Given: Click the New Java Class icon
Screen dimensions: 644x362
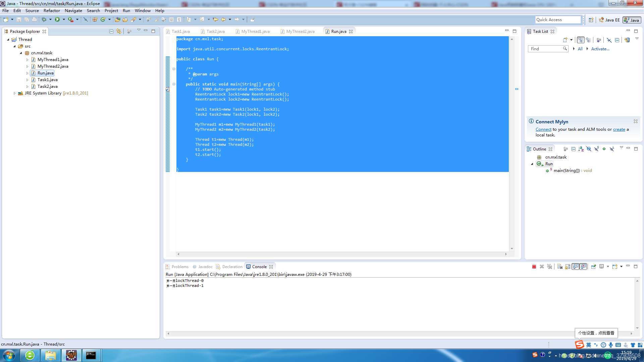Looking at the screenshot, I should point(103,20).
